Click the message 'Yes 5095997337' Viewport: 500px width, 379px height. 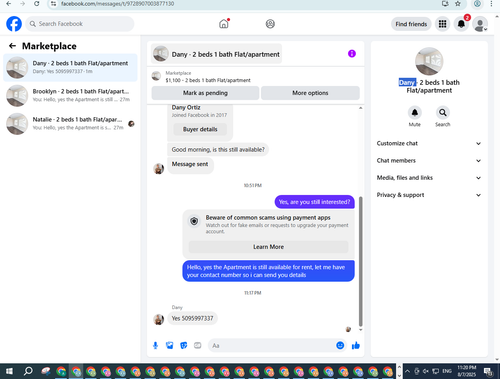(192, 318)
